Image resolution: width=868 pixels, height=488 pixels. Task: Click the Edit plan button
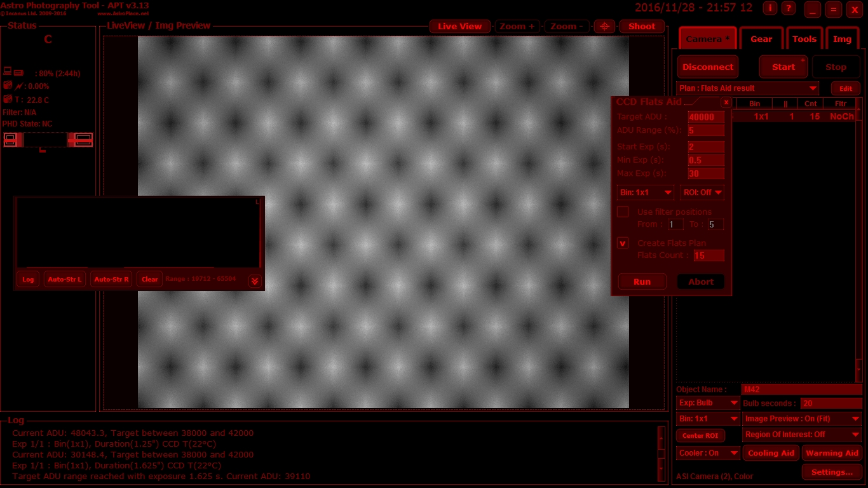coord(845,89)
